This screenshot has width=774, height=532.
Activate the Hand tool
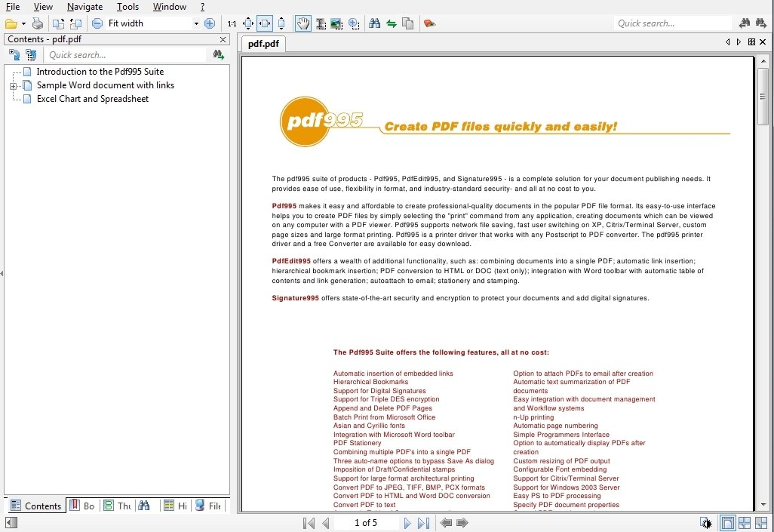[x=303, y=23]
